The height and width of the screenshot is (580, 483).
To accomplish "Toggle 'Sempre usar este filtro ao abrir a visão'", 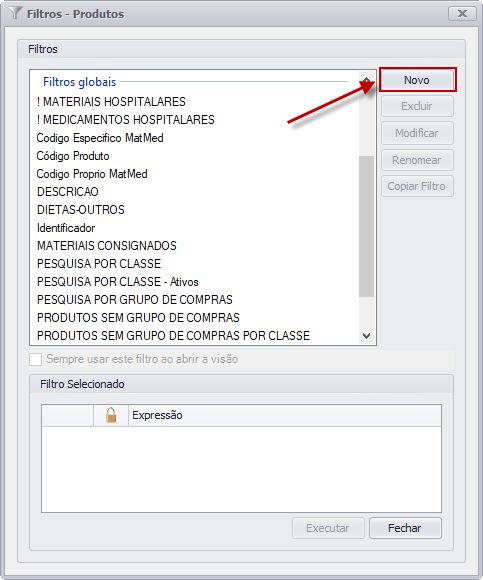I will click(36, 359).
